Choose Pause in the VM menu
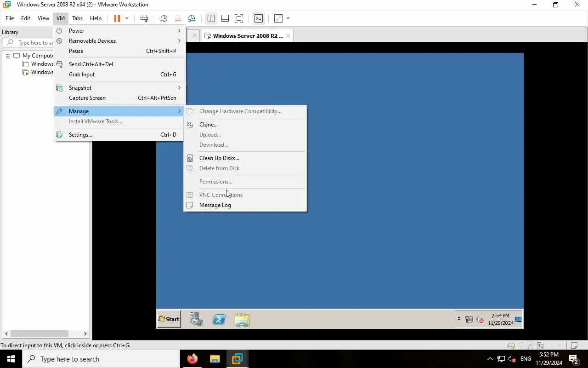Screen dimensions: 588x368 click(119, 51)
